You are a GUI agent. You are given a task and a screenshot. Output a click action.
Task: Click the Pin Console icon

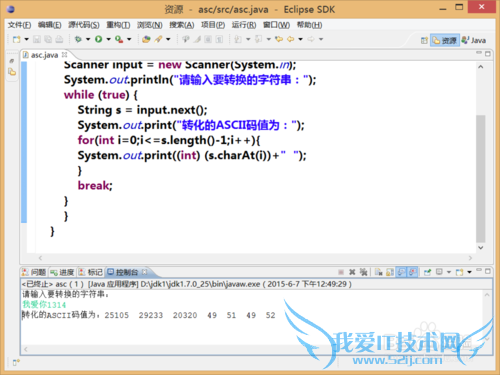[427, 272]
